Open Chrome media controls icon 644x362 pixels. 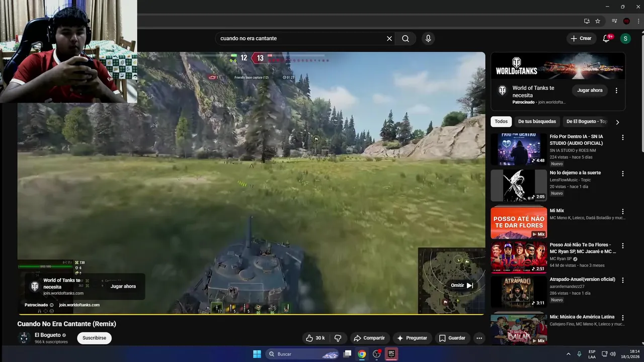(x=614, y=21)
